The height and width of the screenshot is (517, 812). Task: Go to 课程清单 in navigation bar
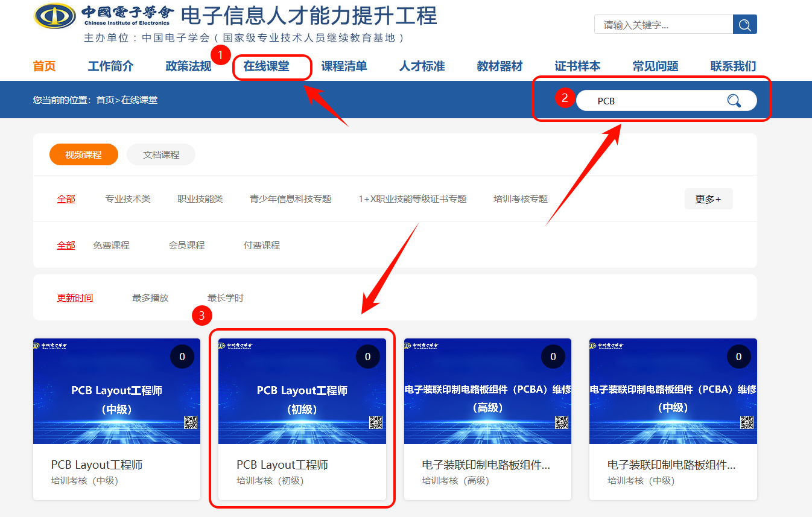point(344,66)
